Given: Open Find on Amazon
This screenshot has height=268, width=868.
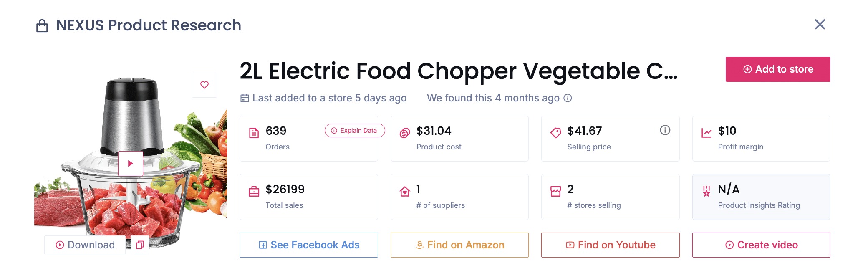Looking at the screenshot, I should click(x=459, y=245).
